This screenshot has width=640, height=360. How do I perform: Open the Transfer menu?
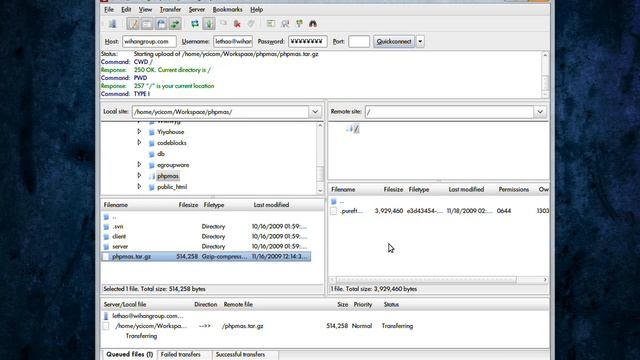[x=170, y=9]
